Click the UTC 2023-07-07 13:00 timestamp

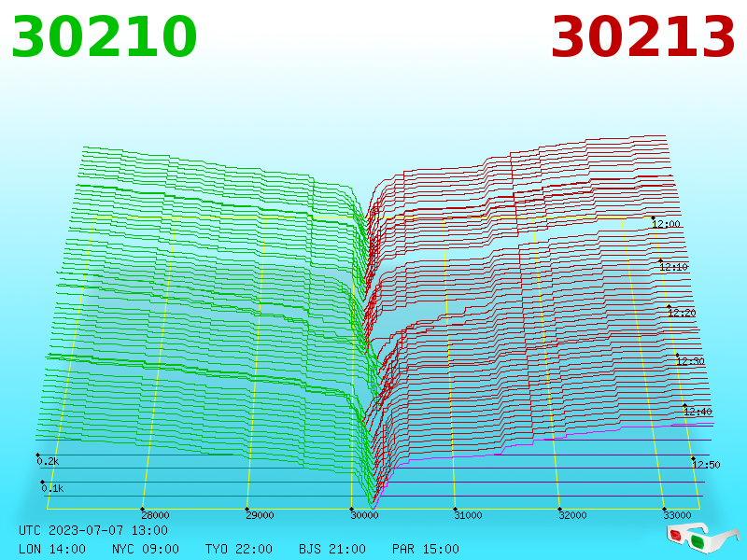point(93,530)
